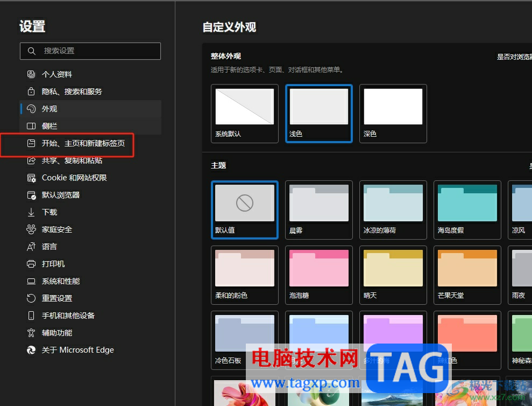Click the family safety icon
Screen dimensions: 532x406
pos(31,230)
